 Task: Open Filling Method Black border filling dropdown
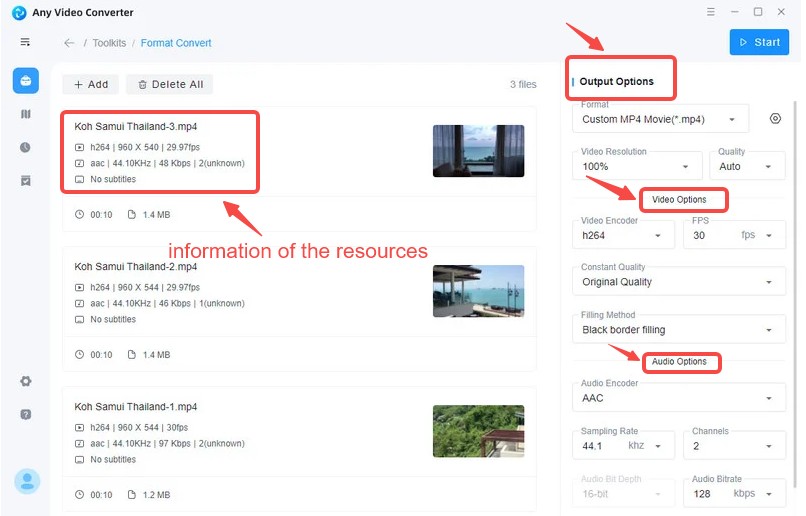click(x=679, y=329)
